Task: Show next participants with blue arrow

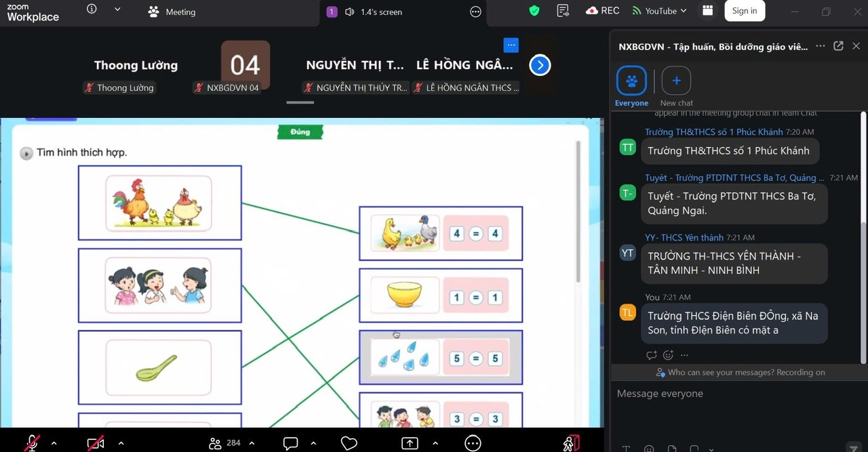Action: tap(540, 65)
